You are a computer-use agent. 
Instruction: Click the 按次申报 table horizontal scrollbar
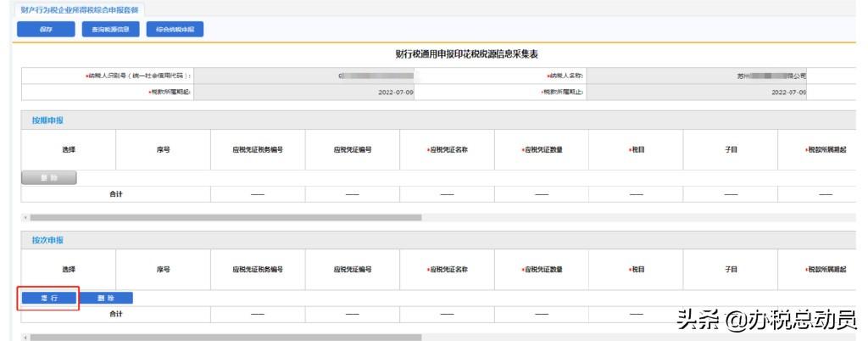coord(225,337)
